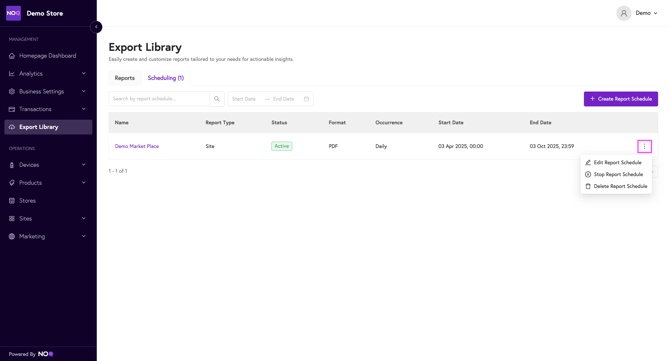Click the Start Date column header
The width and height of the screenshot is (670, 361).
pyautogui.click(x=451, y=123)
